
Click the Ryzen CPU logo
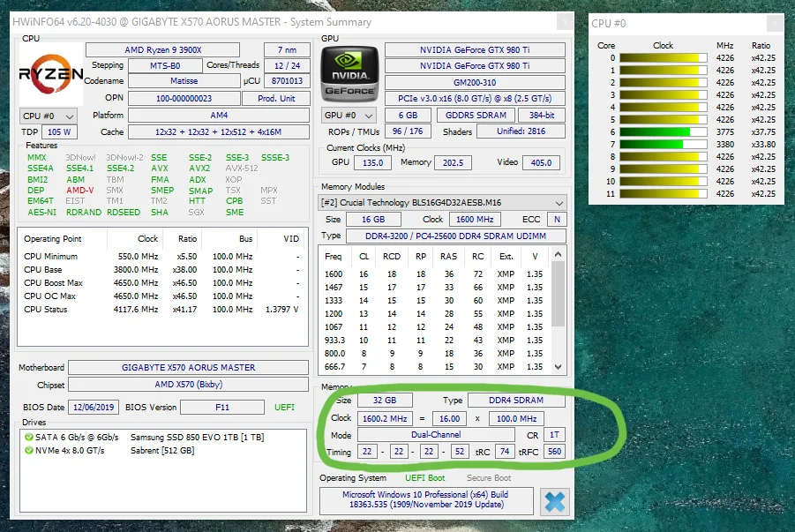51,74
